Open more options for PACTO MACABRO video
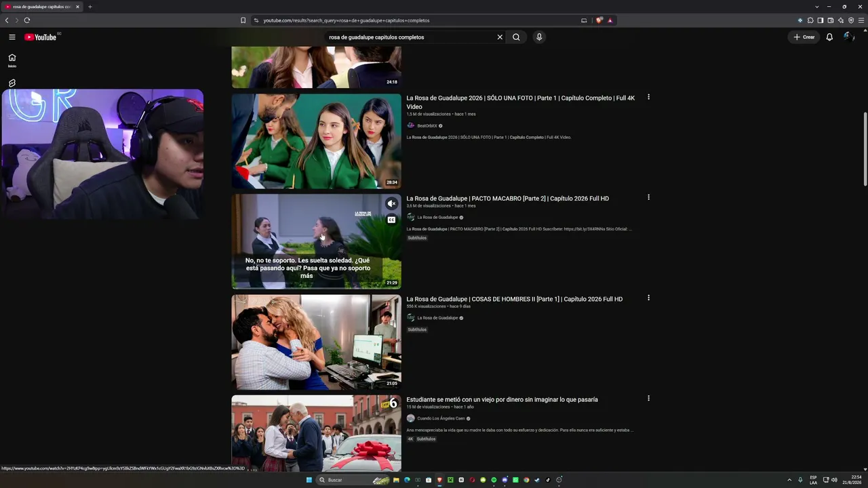The height and width of the screenshot is (488, 868). point(648,197)
